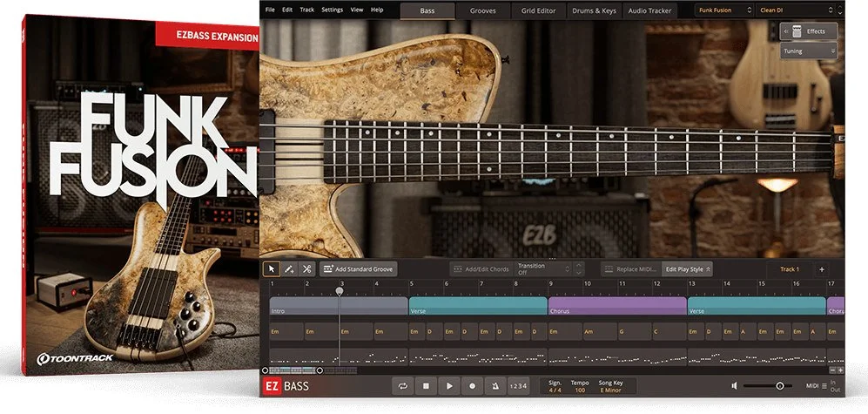Open the Transition Off dropdown
Viewport: 868px width, 414px height.
[543, 269]
